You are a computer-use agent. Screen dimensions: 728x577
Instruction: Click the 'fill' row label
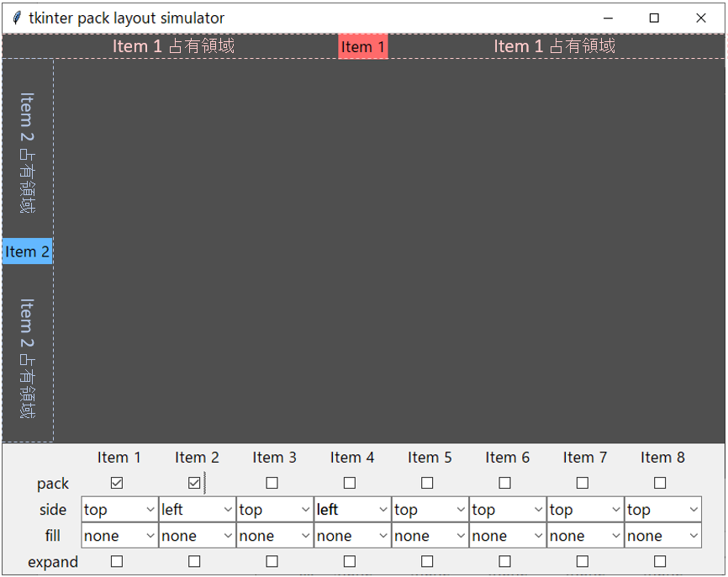(53, 536)
